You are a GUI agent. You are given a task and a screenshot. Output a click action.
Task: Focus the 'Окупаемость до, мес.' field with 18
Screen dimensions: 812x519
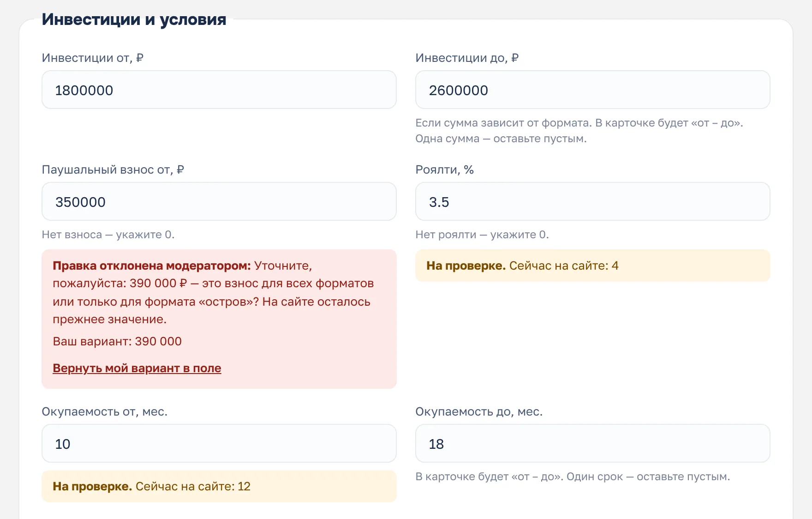pyautogui.click(x=593, y=443)
